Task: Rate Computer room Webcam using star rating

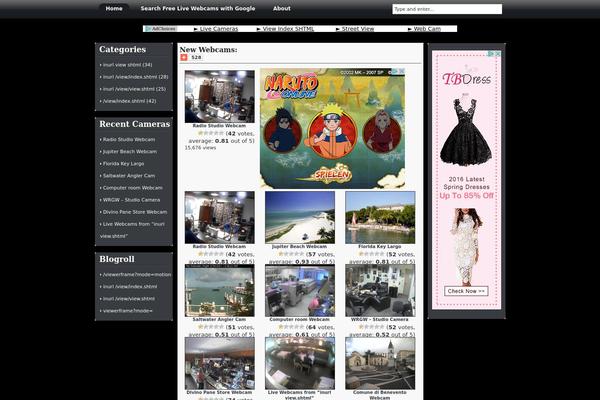Action: click(291, 327)
